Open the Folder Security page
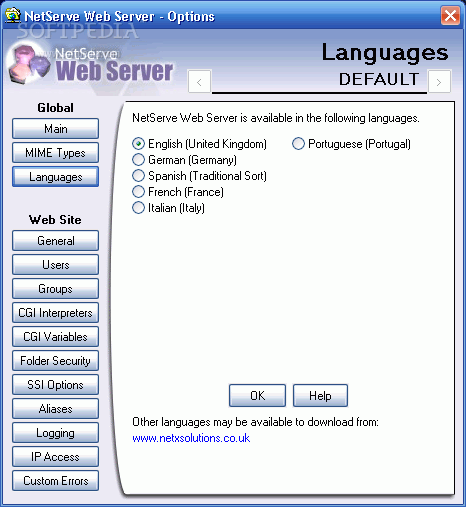 click(55, 361)
